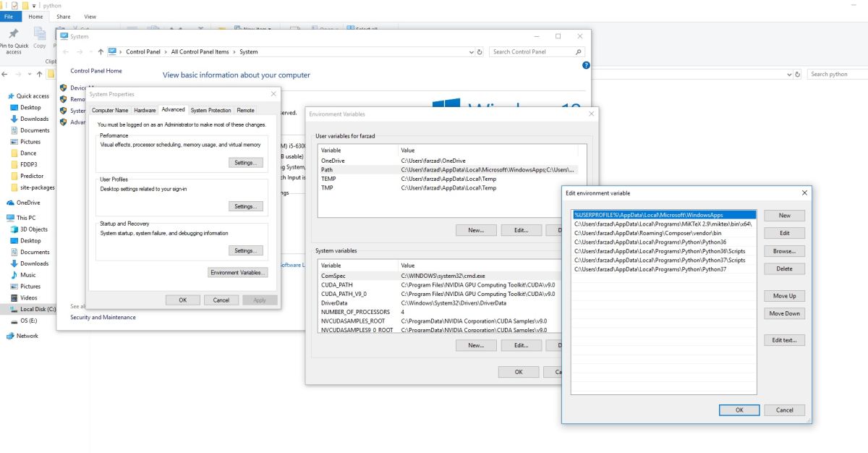Select the OneDrive user variable row
868x453 pixels.
point(448,161)
